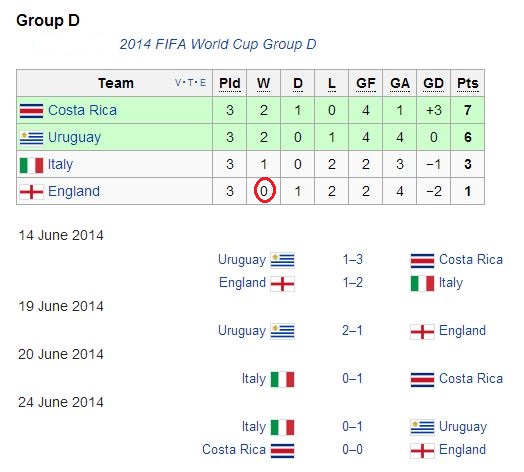The image size is (524, 472).
Task: Open the Costa Rica team link in table
Action: click(82, 110)
